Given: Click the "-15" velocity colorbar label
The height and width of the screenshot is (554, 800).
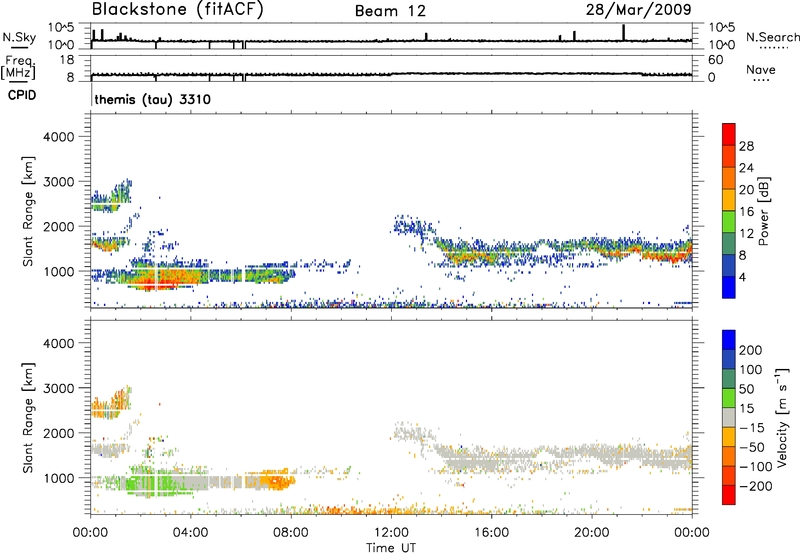Looking at the screenshot, I should [752, 428].
